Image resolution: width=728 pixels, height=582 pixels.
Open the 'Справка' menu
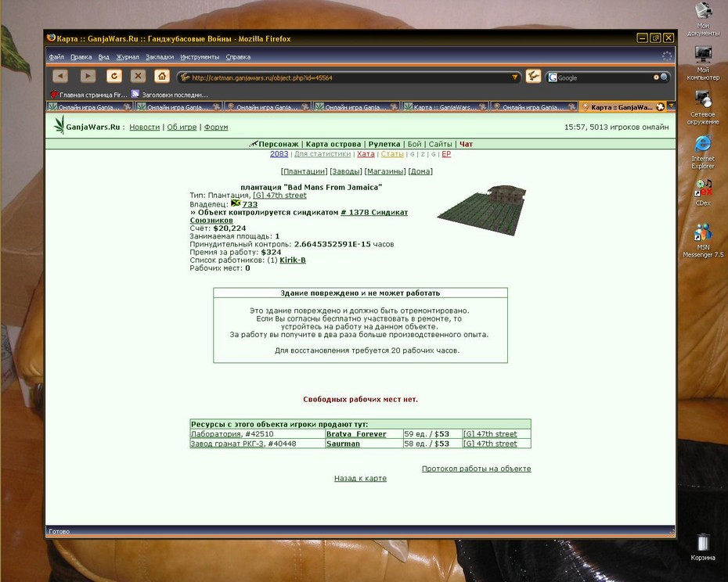pyautogui.click(x=238, y=57)
